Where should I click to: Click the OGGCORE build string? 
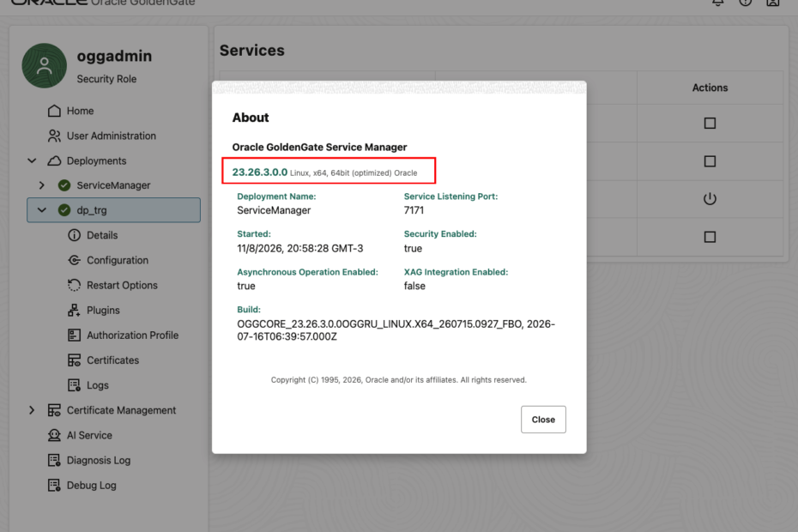pyautogui.click(x=396, y=330)
